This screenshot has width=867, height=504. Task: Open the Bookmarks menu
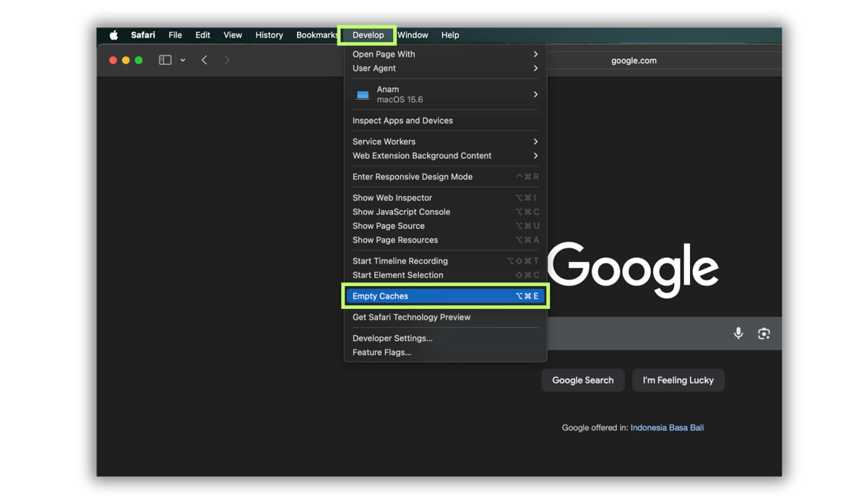316,35
